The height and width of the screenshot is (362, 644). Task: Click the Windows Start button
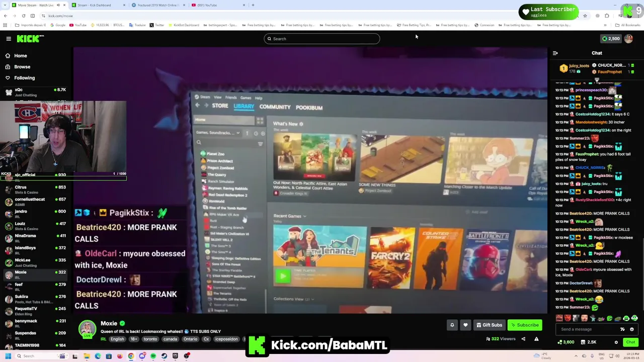coord(8,356)
